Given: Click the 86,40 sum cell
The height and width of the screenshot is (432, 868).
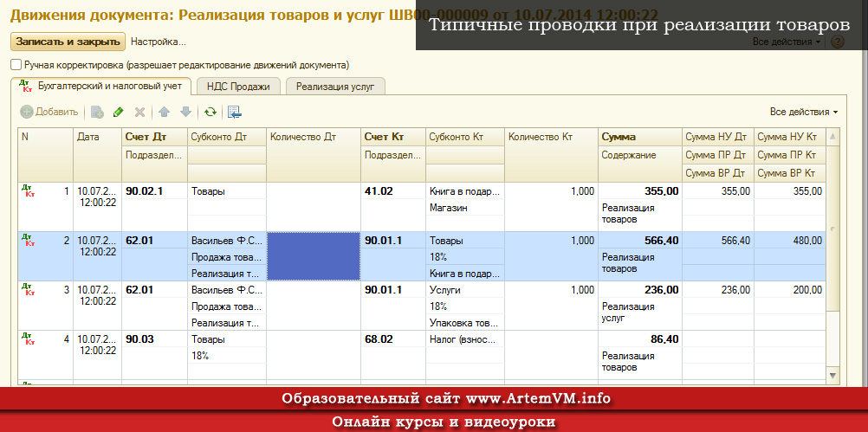Looking at the screenshot, I should pyautogui.click(x=640, y=339).
